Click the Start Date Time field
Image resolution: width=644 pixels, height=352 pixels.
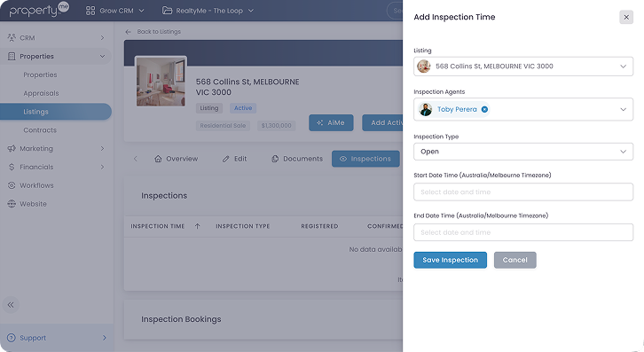click(x=522, y=192)
